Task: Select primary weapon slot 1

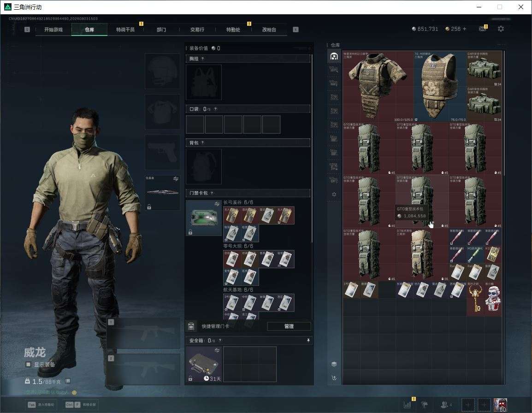Action: (143, 333)
